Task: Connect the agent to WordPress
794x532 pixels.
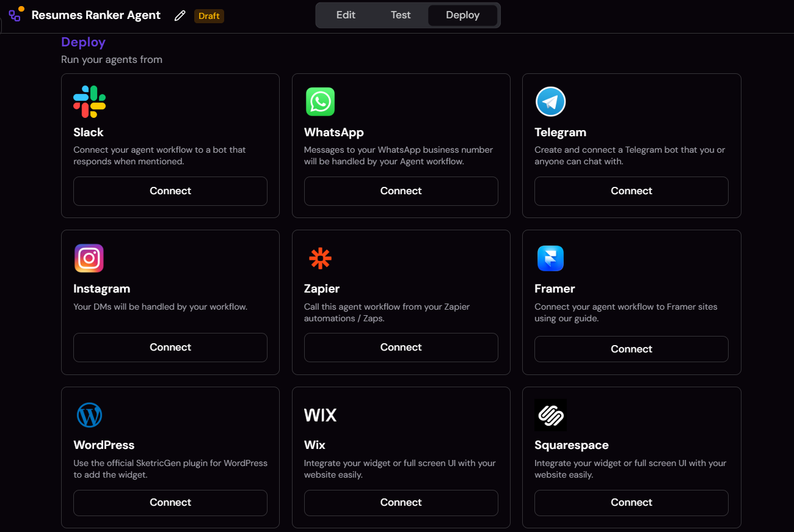Action: 170,503
